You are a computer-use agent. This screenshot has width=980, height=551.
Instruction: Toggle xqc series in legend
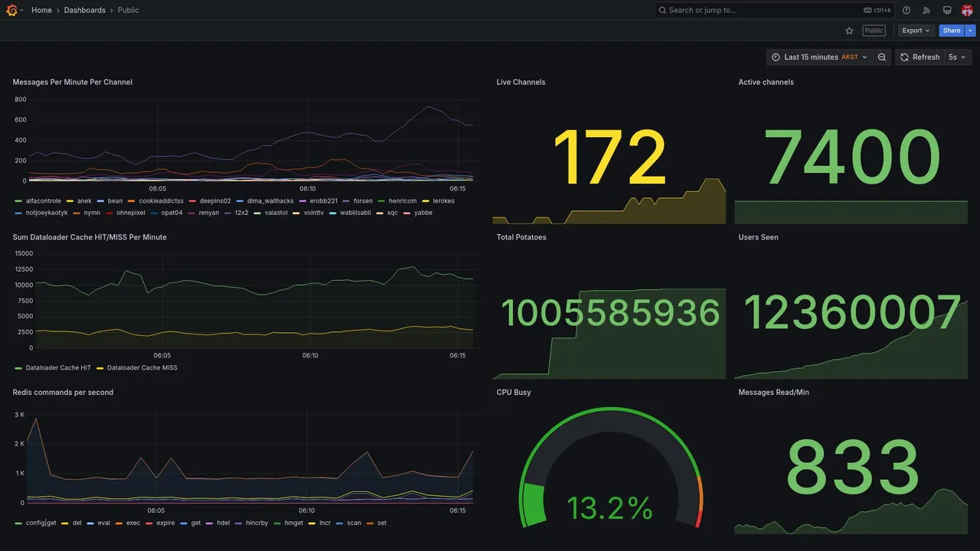pyautogui.click(x=392, y=213)
